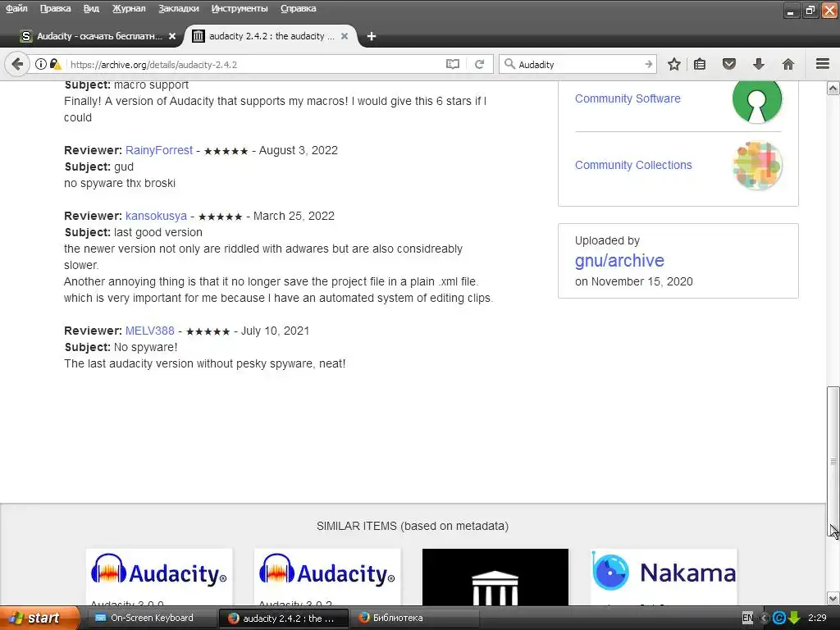Open site information icon in address bar
This screenshot has width=840, height=630.
[41, 64]
